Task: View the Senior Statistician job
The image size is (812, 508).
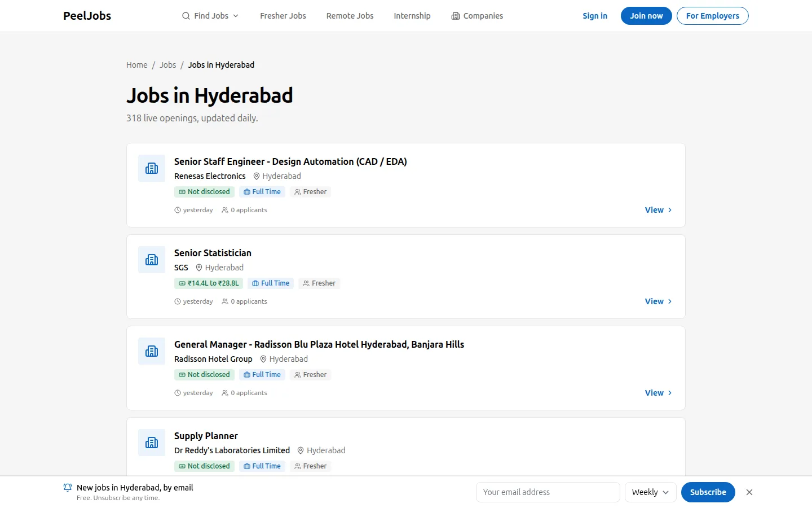Action: [659, 301]
